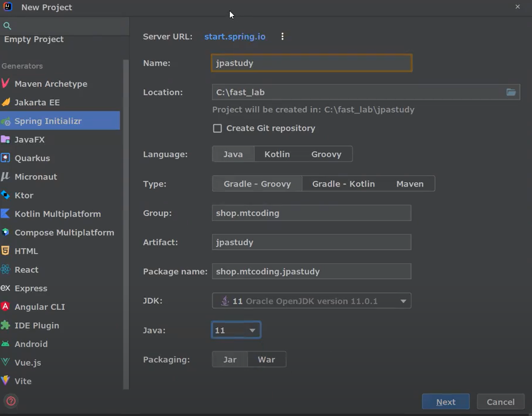Select Jar packaging
This screenshot has height=416, width=532.
tap(230, 359)
